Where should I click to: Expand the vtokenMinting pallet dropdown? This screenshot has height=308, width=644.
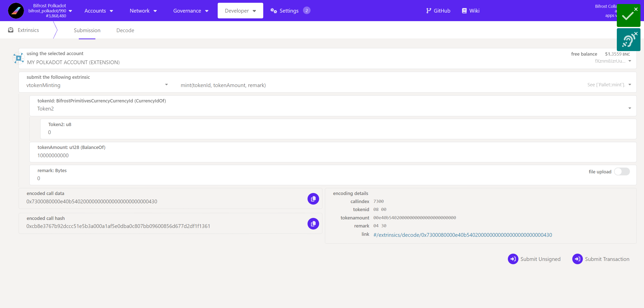pos(166,85)
